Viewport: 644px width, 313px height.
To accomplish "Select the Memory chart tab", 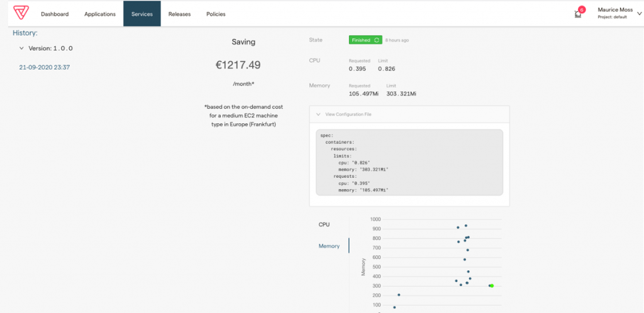I will click(x=329, y=246).
